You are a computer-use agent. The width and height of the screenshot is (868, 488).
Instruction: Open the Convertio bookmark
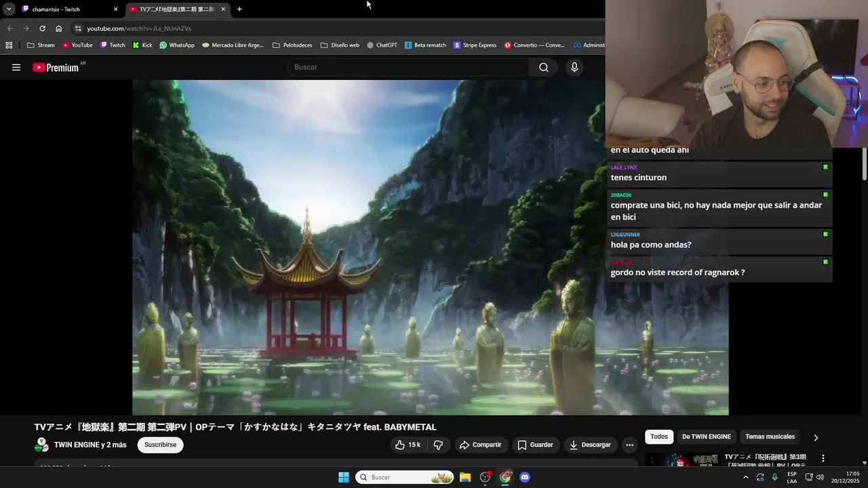tap(534, 45)
